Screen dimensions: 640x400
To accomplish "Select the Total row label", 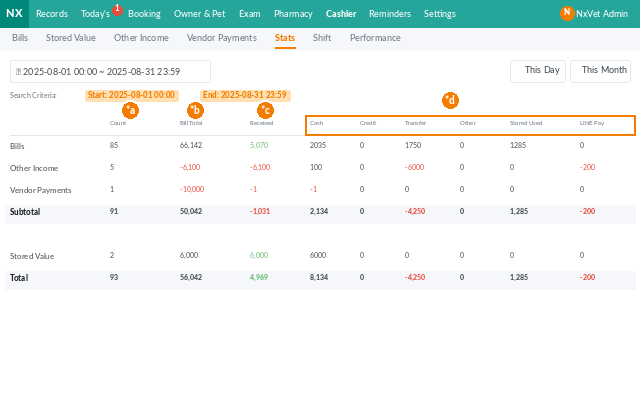I will 19,278.
